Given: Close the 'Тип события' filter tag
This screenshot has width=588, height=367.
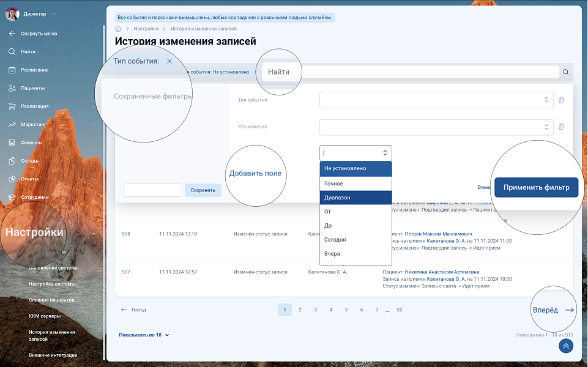Looking at the screenshot, I should pos(169,61).
